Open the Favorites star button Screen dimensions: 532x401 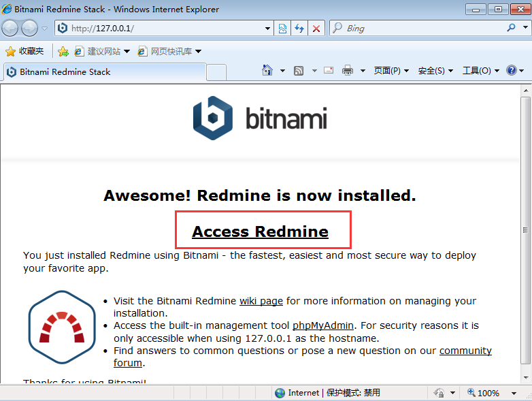pyautogui.click(x=24, y=51)
